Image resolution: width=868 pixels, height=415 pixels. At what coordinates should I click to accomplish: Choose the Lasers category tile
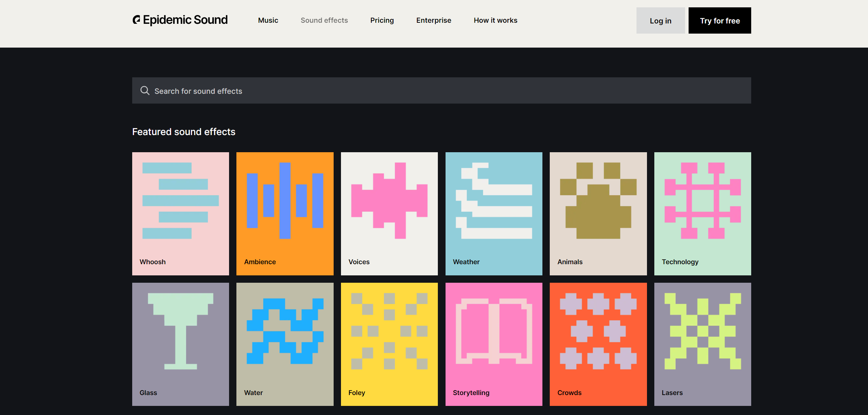(x=702, y=344)
